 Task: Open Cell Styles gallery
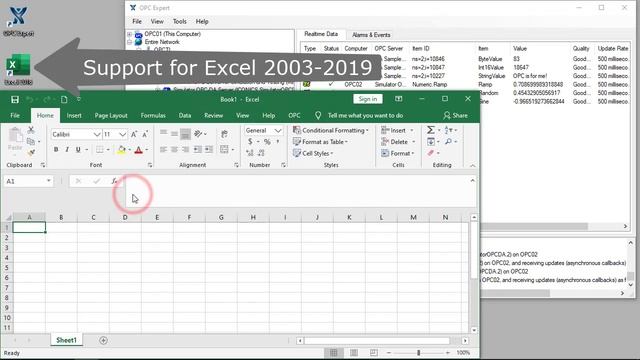coord(313,153)
